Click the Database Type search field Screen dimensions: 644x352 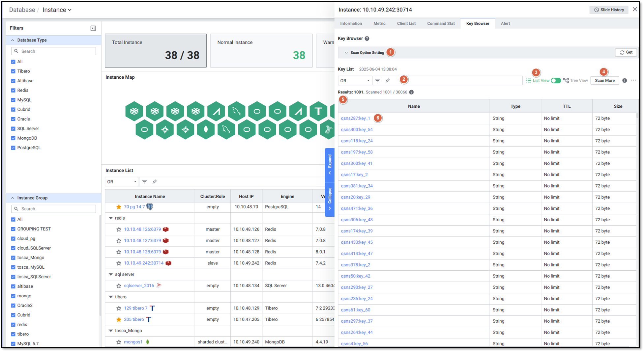(54, 51)
